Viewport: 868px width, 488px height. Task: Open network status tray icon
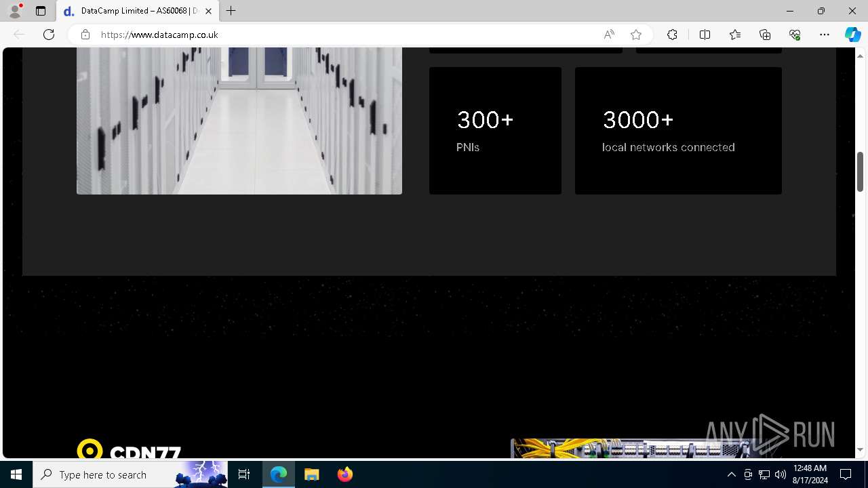pyautogui.click(x=764, y=474)
